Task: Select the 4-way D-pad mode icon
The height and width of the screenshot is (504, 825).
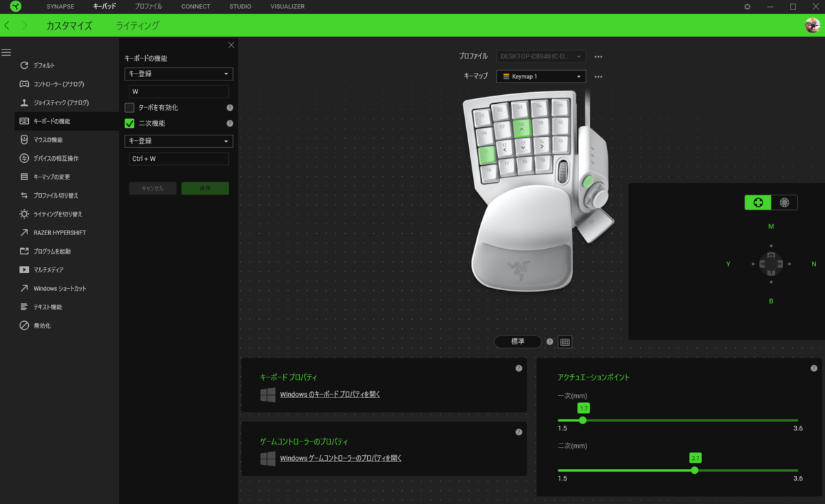Action: [x=758, y=202]
